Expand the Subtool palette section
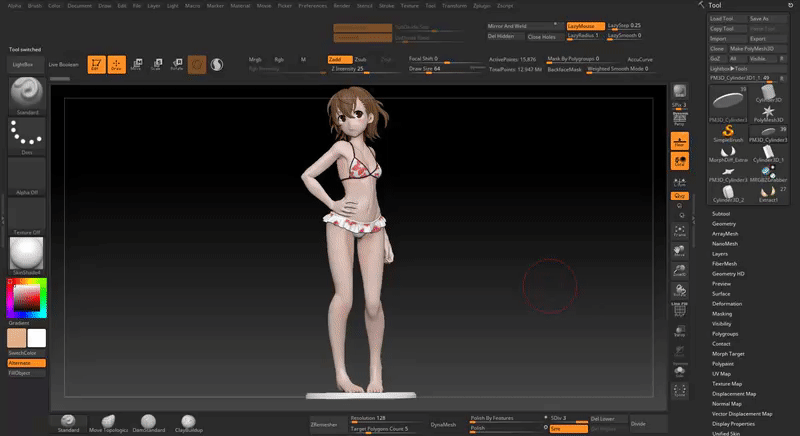 (721, 214)
